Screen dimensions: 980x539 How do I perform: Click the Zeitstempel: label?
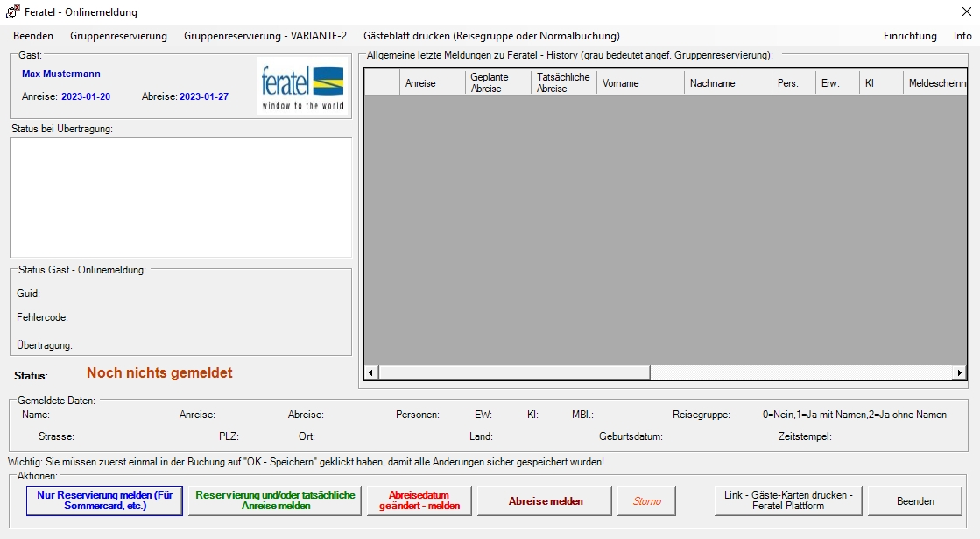pos(805,436)
